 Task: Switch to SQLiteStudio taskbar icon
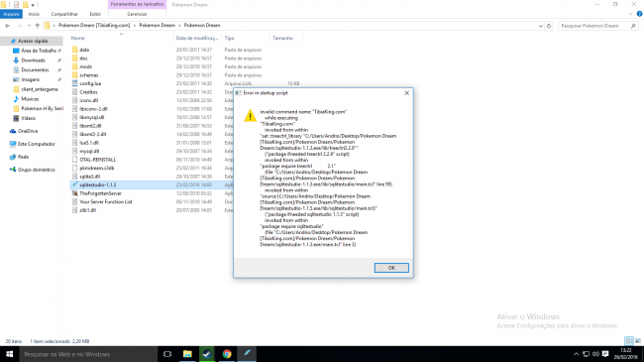(247, 354)
